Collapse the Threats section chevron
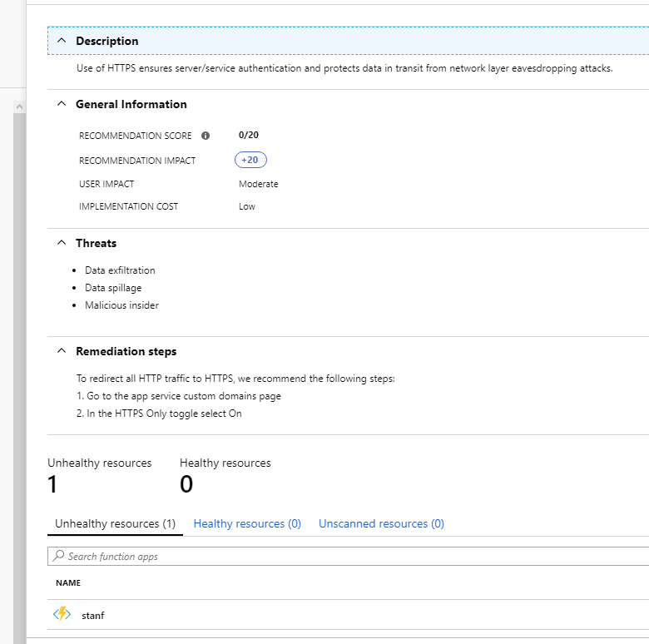 pos(61,243)
